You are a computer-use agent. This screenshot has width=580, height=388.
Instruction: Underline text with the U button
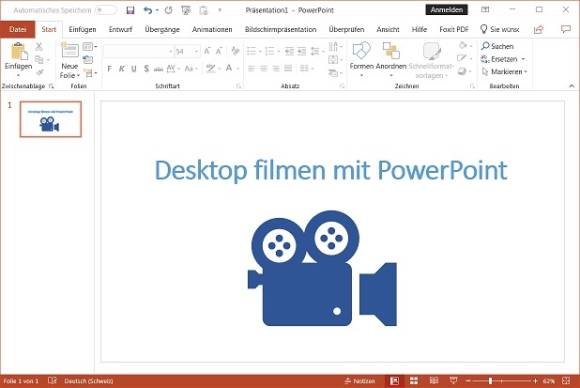[x=134, y=69]
